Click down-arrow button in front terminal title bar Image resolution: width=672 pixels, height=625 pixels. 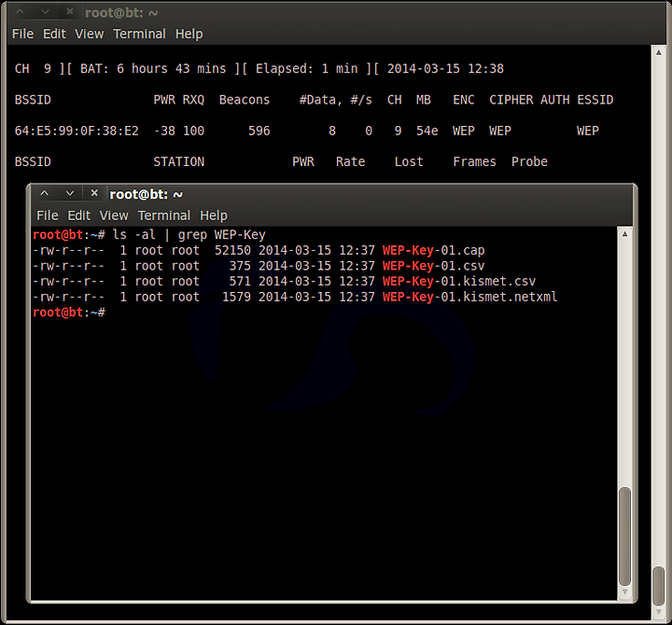click(69, 194)
